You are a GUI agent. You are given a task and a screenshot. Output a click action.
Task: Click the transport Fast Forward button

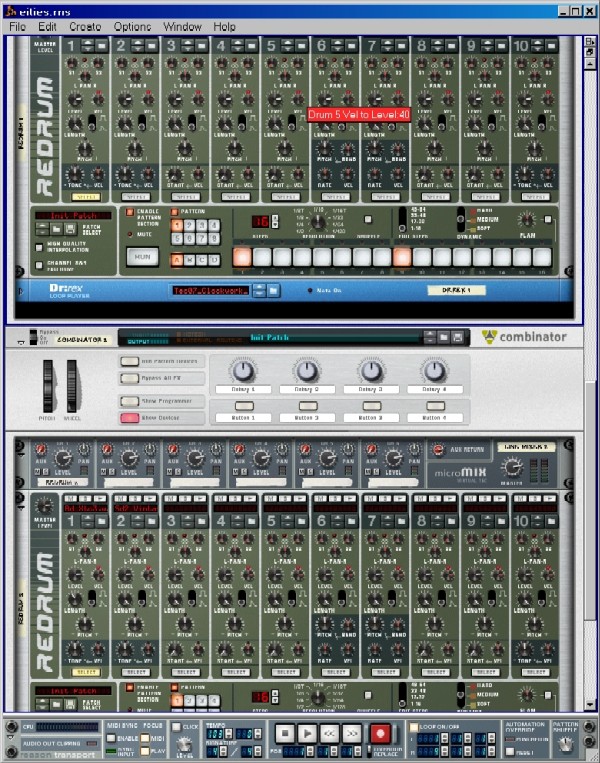coord(352,733)
